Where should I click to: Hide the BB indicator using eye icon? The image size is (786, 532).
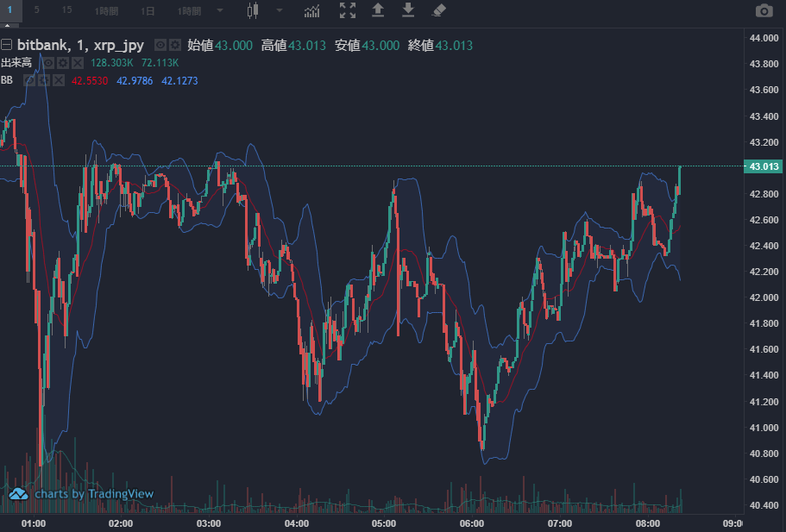tap(29, 80)
